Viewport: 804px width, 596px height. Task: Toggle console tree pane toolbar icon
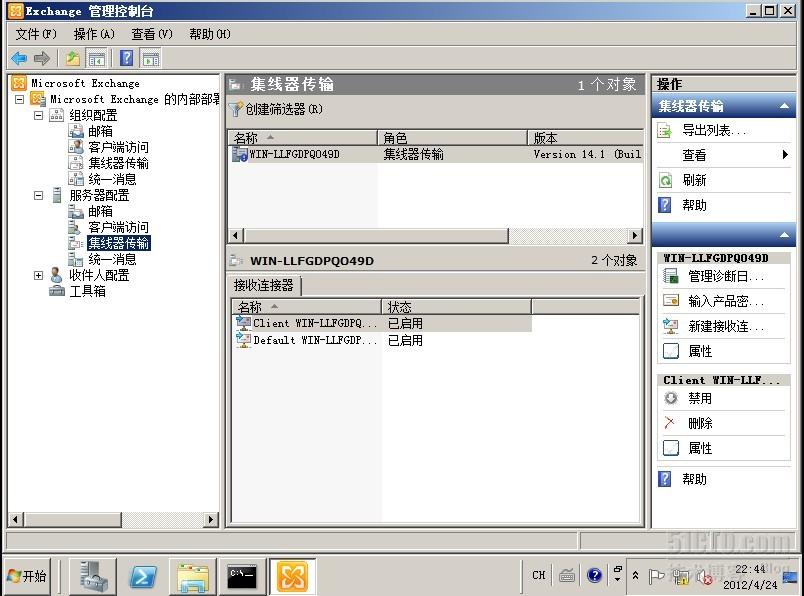click(x=96, y=58)
